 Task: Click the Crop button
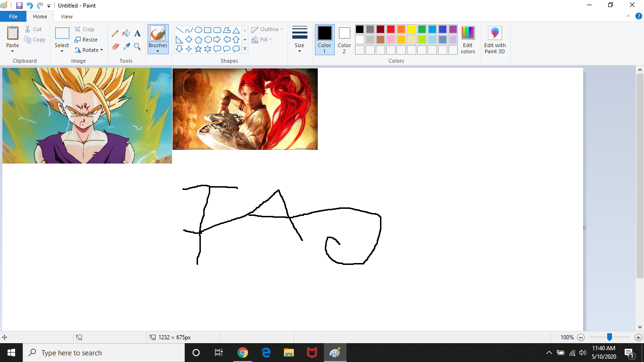[x=84, y=29]
